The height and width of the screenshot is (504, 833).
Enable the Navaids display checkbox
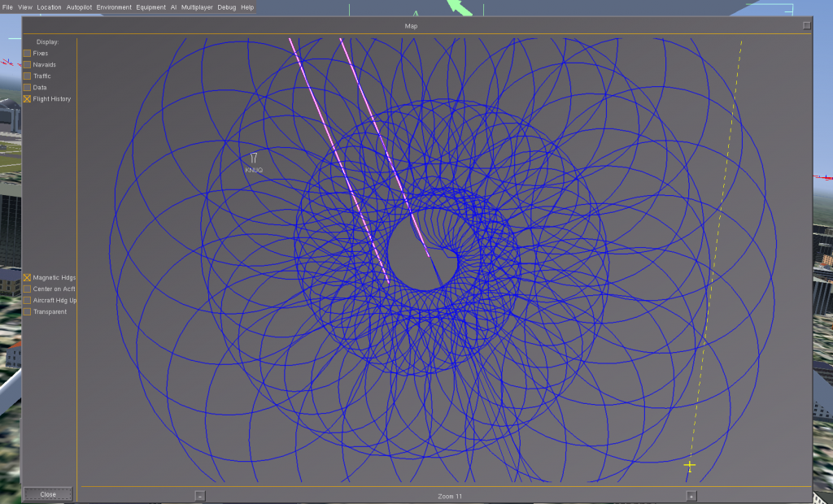tap(27, 65)
